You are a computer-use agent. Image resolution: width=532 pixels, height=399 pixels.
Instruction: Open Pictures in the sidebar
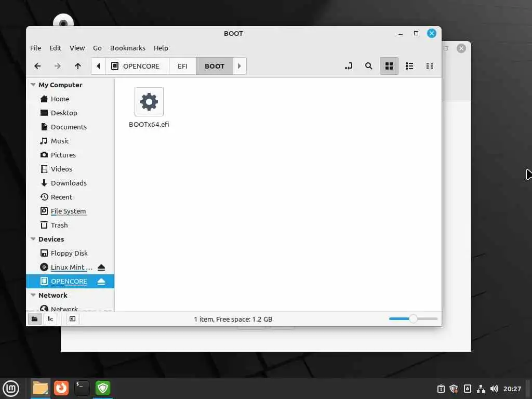(x=70, y=155)
